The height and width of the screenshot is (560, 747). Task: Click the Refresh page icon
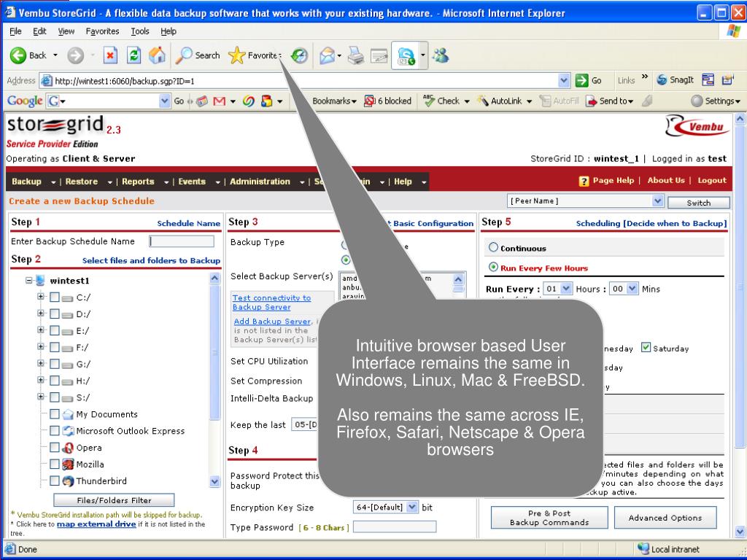coord(134,55)
